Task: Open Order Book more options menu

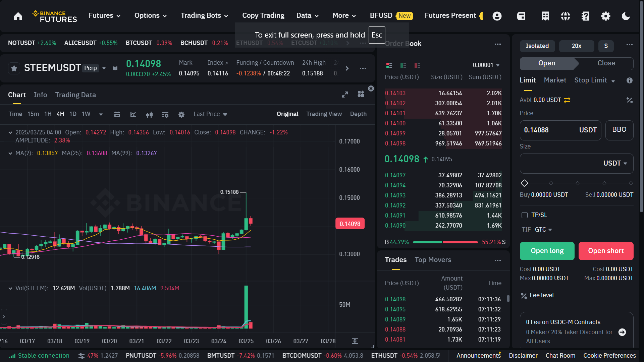Action: coord(498,44)
